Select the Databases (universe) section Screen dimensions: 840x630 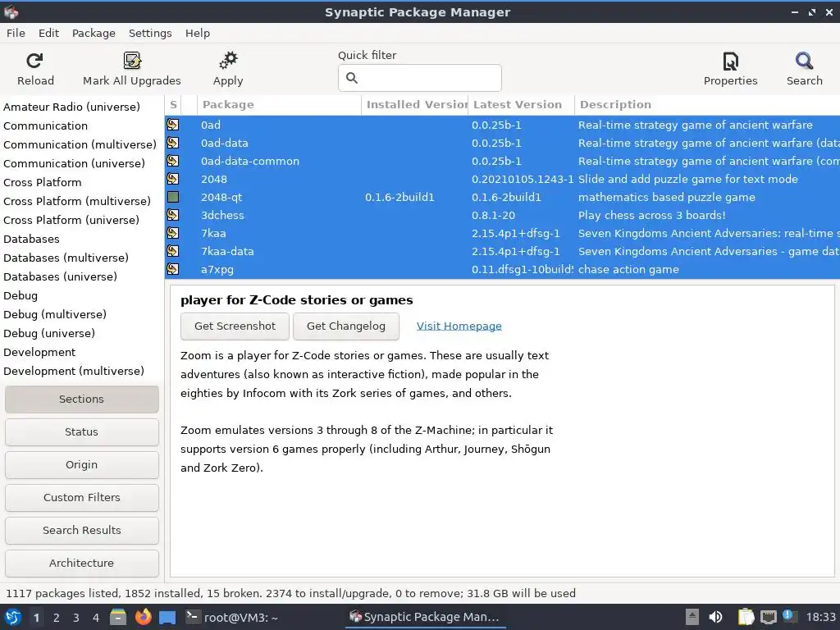click(x=60, y=276)
